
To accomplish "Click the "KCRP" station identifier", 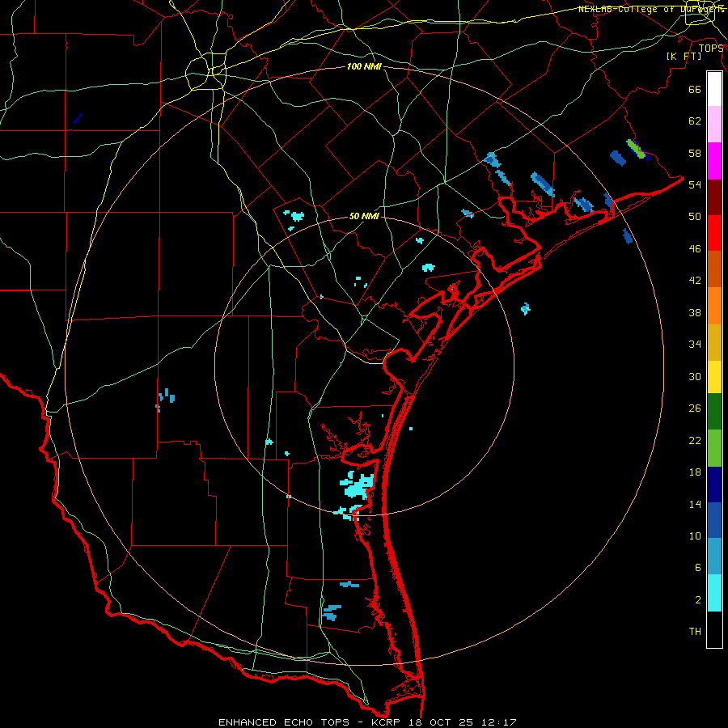I will coord(385,722).
